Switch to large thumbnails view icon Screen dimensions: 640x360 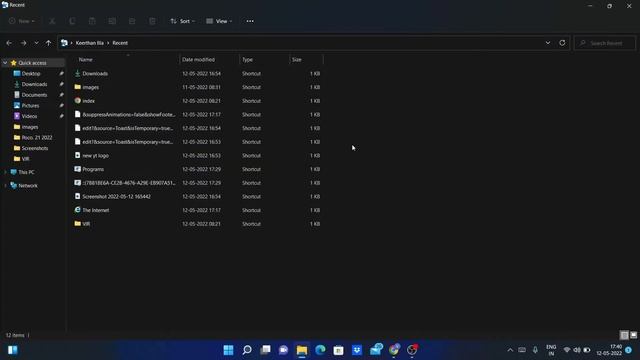[633, 335]
